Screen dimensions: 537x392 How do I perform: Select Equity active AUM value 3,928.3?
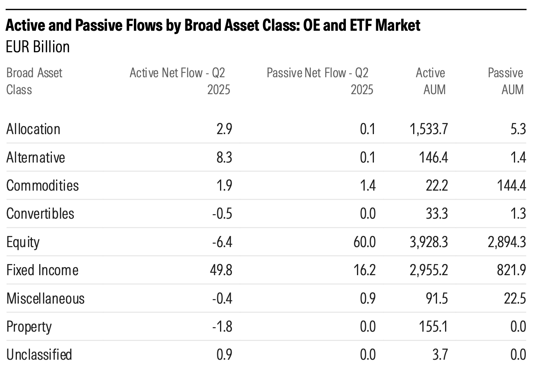pyautogui.click(x=429, y=242)
